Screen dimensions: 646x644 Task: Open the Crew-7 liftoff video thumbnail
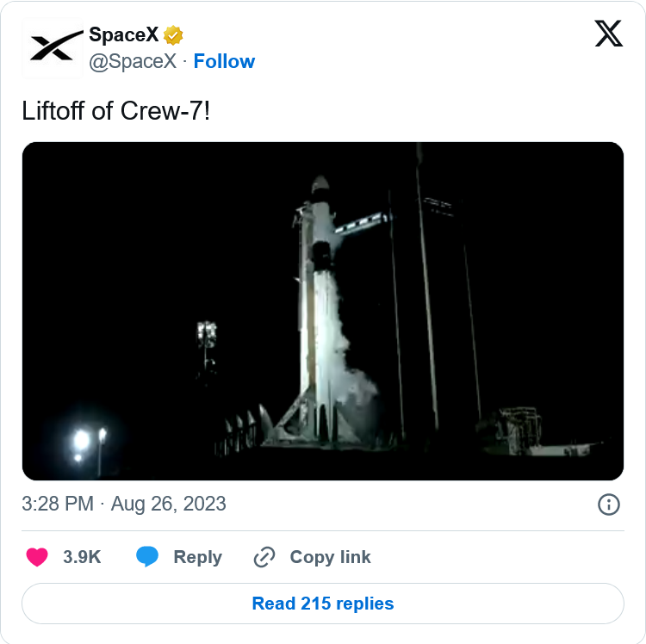(x=322, y=311)
